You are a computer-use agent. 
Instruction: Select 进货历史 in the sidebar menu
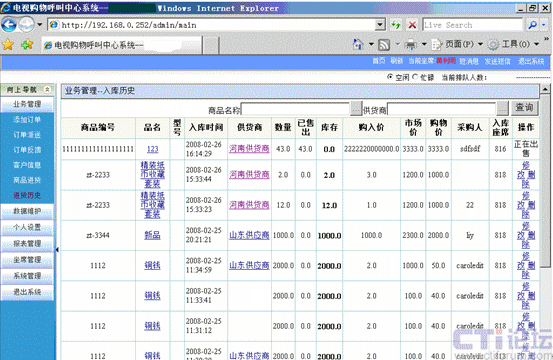click(x=27, y=195)
